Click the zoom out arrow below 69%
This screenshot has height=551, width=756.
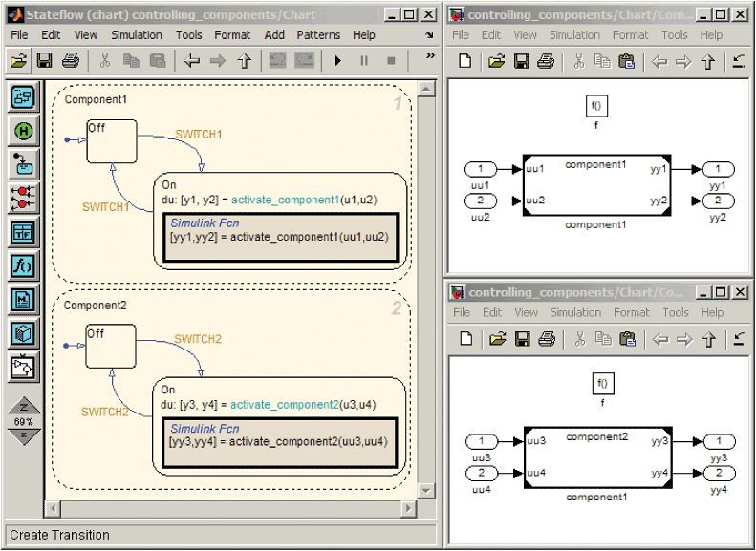[x=23, y=436]
